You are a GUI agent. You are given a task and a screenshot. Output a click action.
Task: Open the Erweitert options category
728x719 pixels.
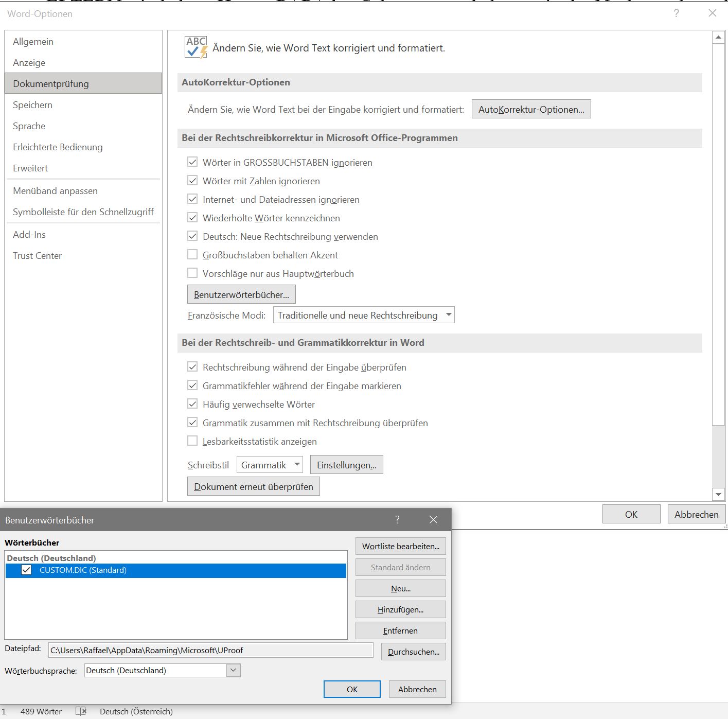click(x=83, y=168)
